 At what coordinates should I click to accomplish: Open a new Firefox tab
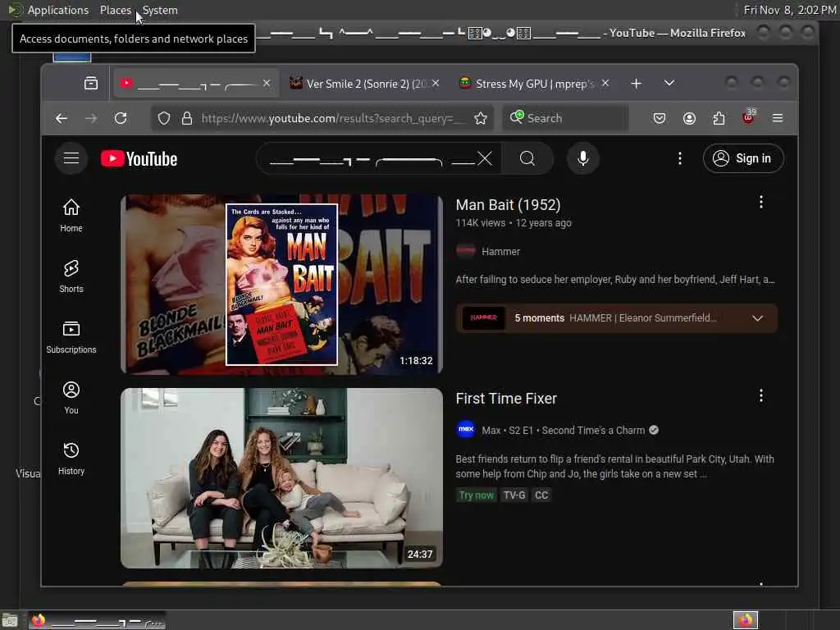click(x=636, y=84)
